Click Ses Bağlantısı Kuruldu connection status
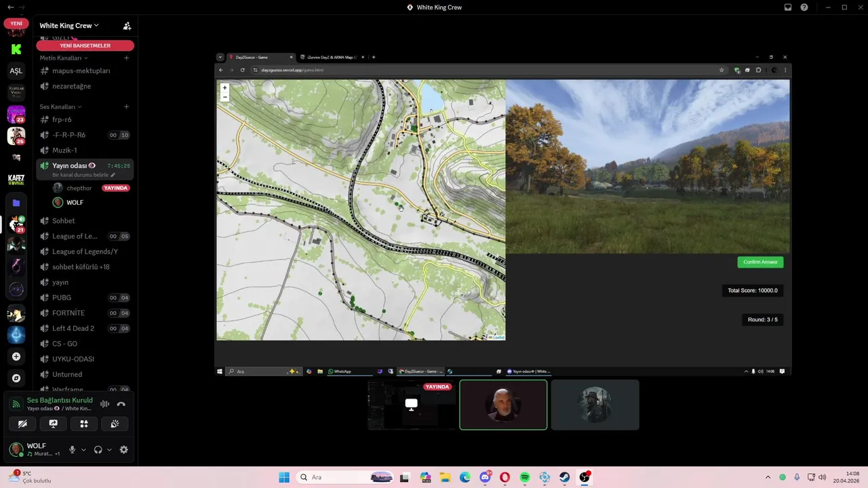The image size is (868, 488). point(60,401)
